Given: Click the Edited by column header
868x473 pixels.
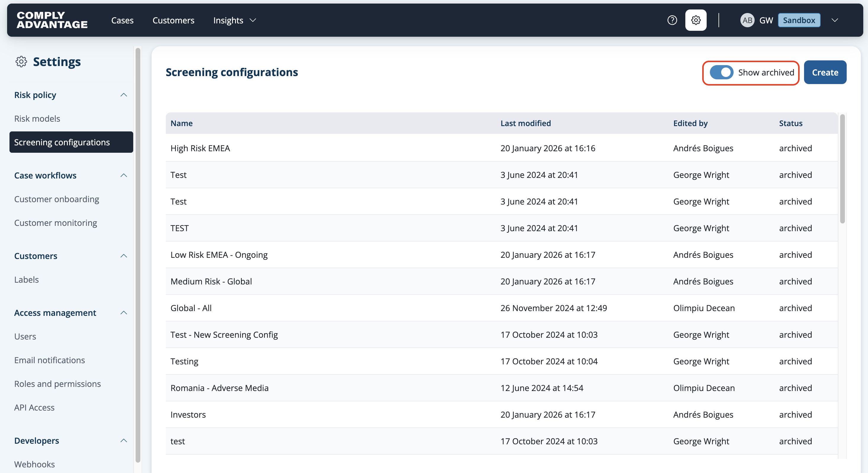Looking at the screenshot, I should pos(690,123).
